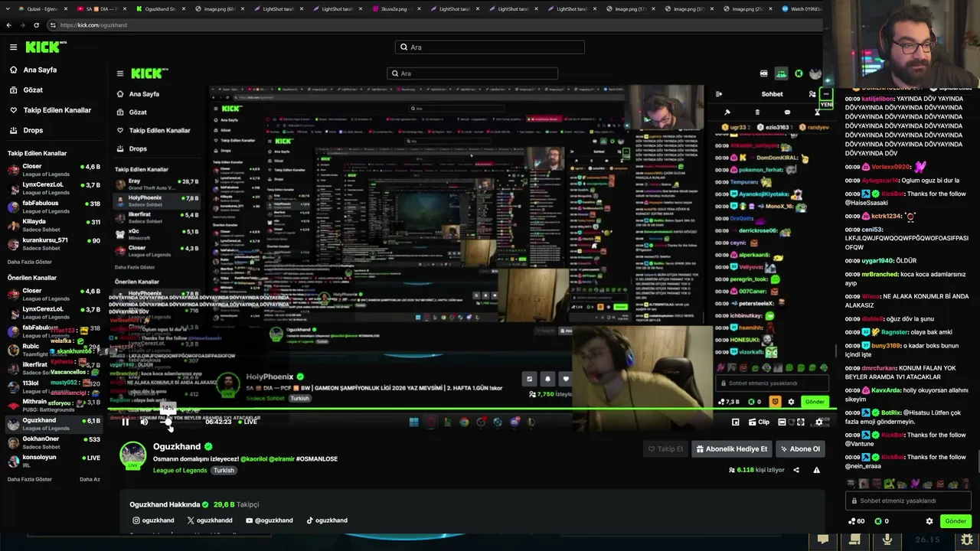
Task: Click the Turkish language tag
Action: click(224, 471)
